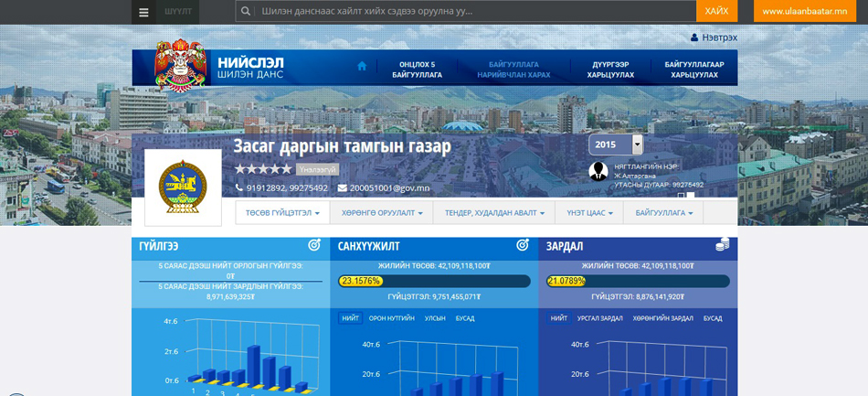Open the hamburger menu icon
The height and width of the screenshot is (396, 868).
click(143, 12)
